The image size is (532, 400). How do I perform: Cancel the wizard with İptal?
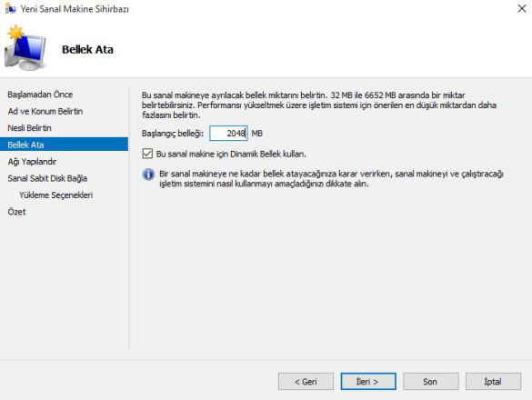pyautogui.click(x=493, y=381)
